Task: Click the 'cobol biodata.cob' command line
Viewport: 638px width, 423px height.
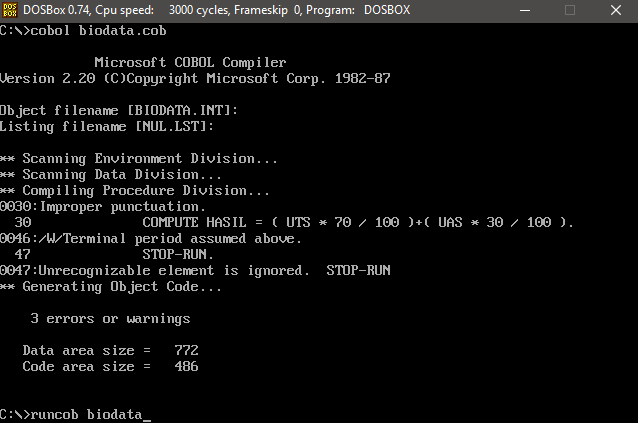Action: point(83,31)
